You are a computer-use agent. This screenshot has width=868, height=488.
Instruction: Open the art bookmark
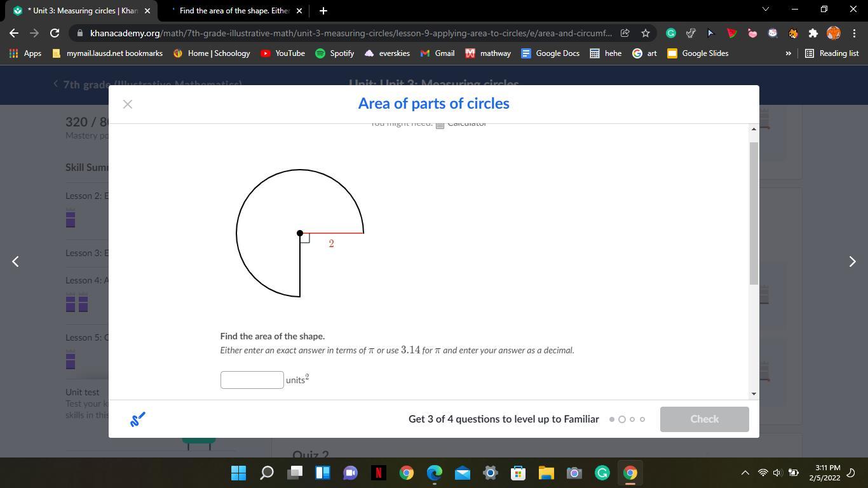click(644, 53)
